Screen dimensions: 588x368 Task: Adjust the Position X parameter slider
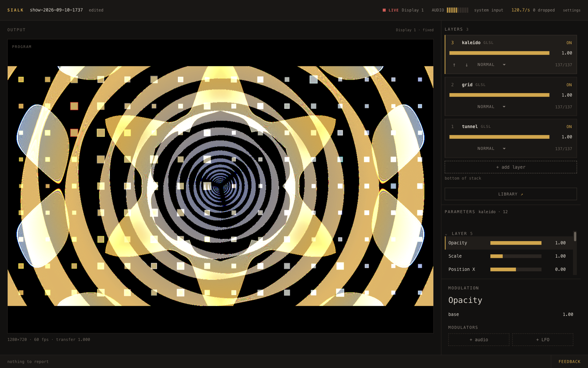pyautogui.click(x=516, y=269)
